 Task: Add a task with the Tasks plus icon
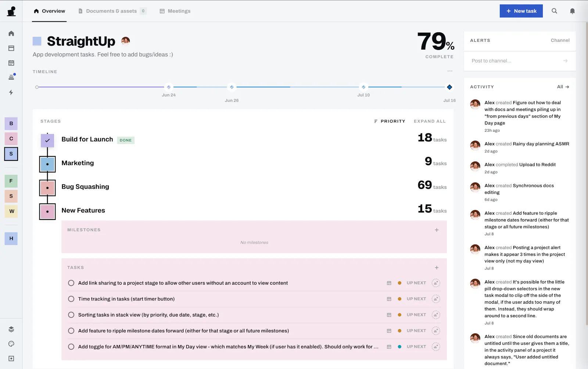click(x=437, y=268)
